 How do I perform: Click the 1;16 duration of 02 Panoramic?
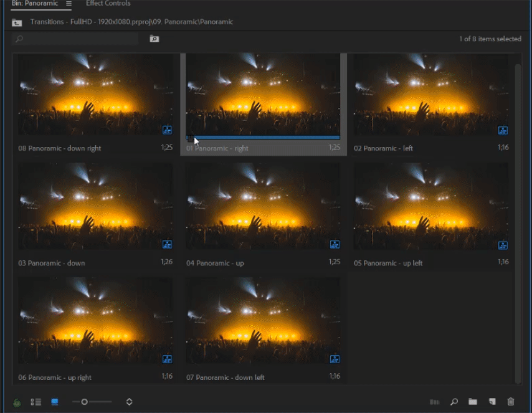(503, 147)
